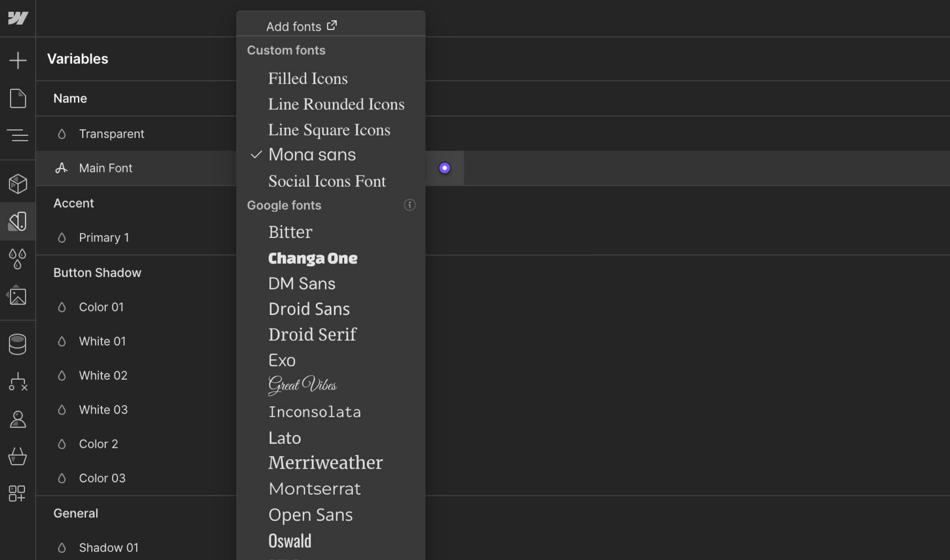Open the Add fonts external link
The width and height of the screenshot is (950, 560).
(302, 26)
